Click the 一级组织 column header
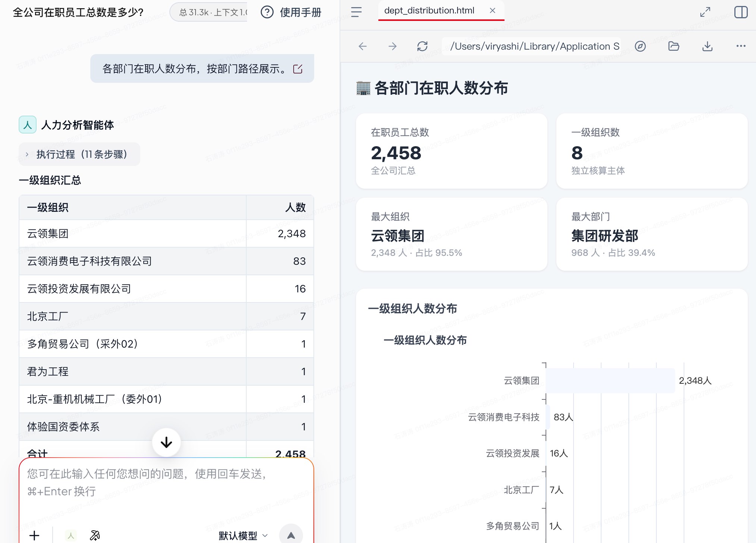This screenshot has width=756, height=543. tap(132, 207)
